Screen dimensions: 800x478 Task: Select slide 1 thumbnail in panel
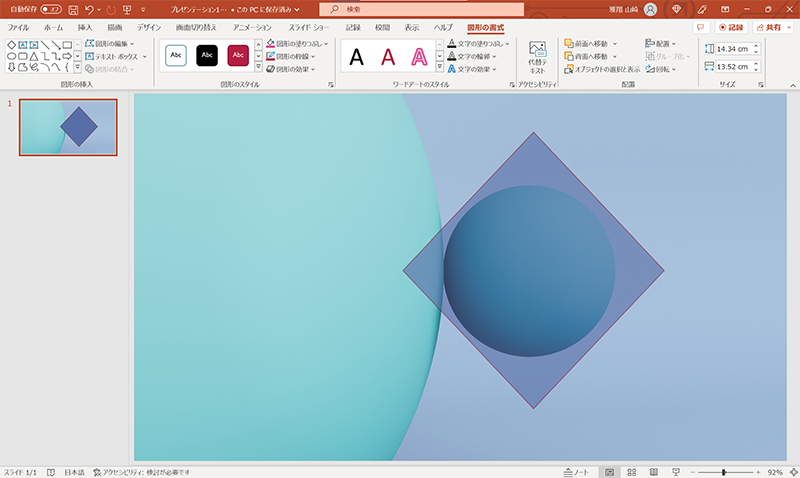(x=68, y=127)
